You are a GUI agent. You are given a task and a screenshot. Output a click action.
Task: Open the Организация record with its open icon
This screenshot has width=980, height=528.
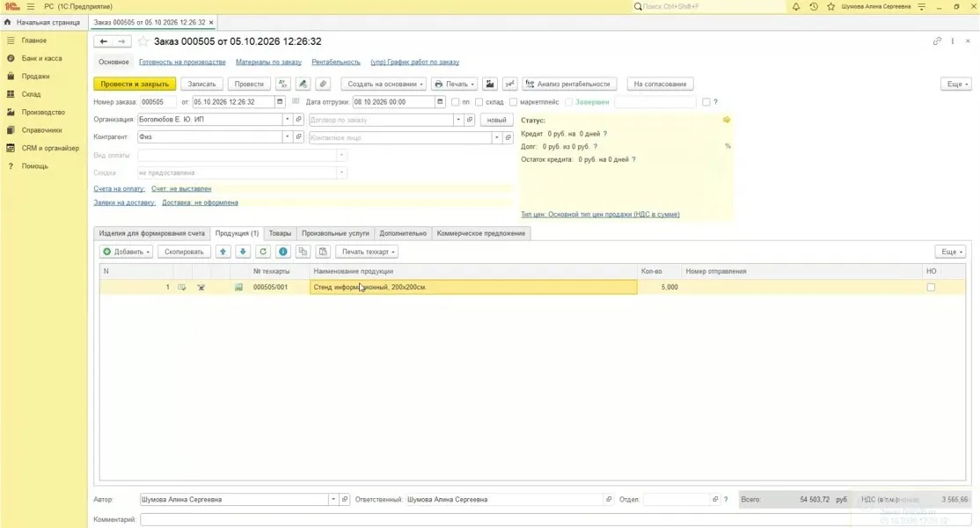[x=299, y=120]
